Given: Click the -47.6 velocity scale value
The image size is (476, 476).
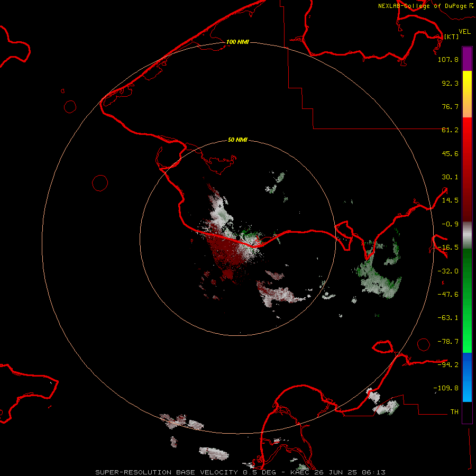Looking at the screenshot, I should point(448,295).
